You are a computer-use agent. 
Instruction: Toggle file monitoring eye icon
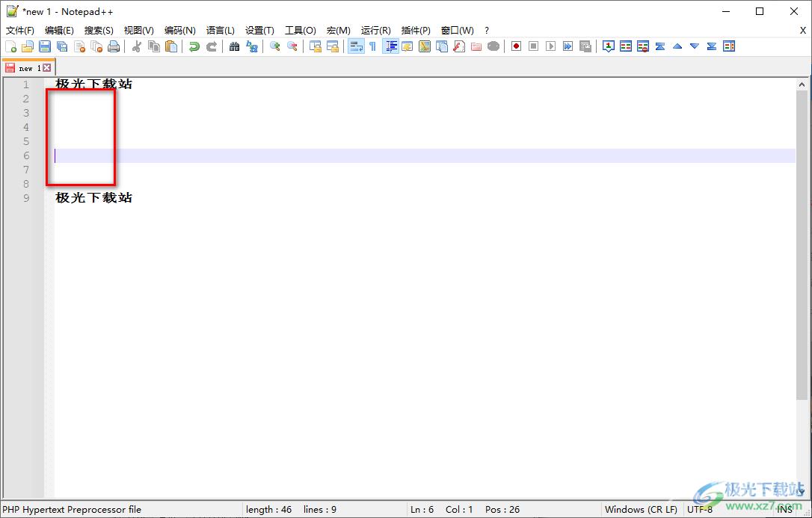point(493,46)
